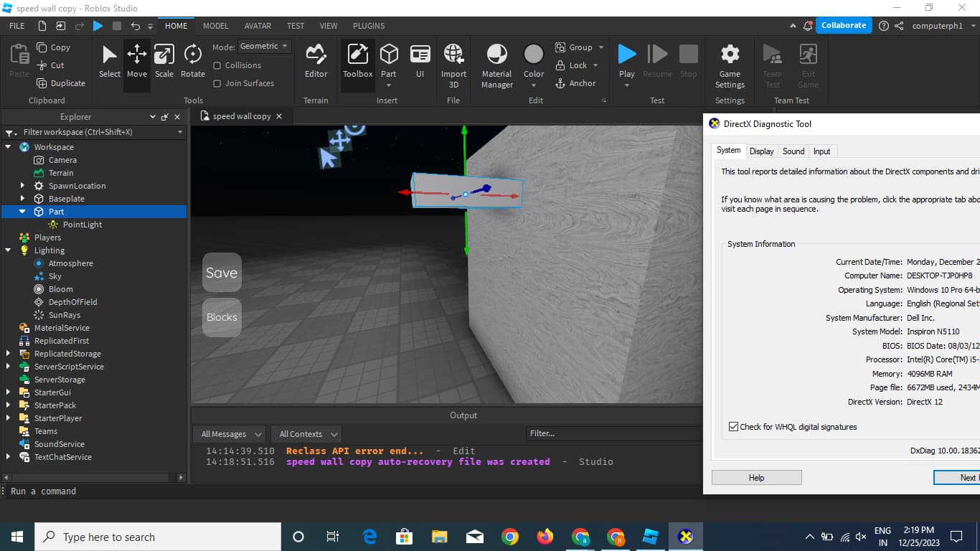Open the Sound tab in DirectX tool
This screenshot has width=980, height=551.
[x=793, y=151]
